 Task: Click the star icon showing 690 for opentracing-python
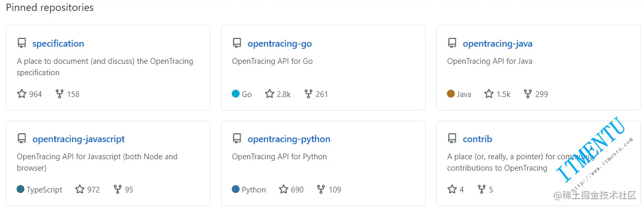coord(284,189)
